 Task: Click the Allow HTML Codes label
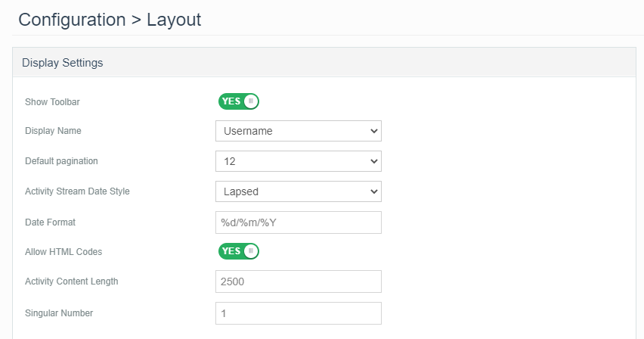click(x=63, y=251)
